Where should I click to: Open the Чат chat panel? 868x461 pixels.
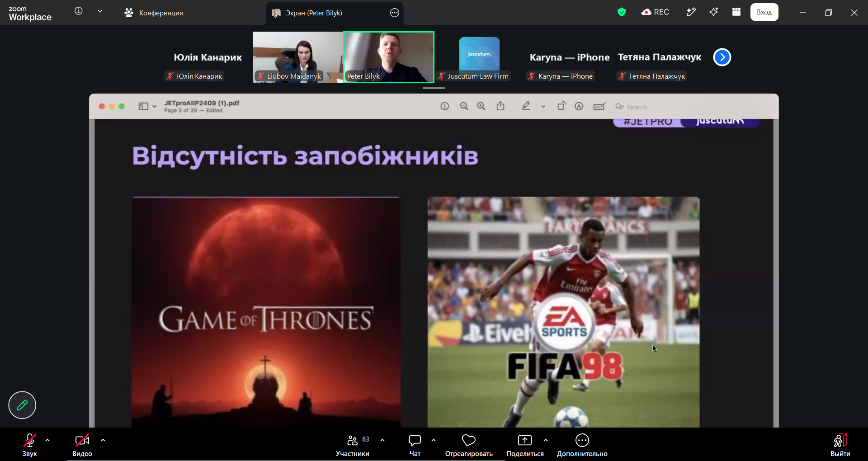coord(415,445)
